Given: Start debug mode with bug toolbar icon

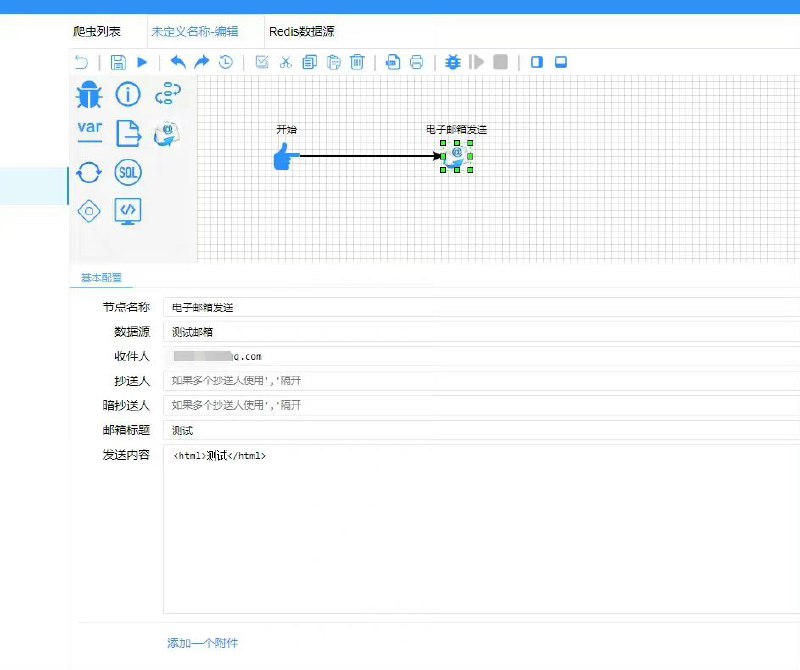Looking at the screenshot, I should tap(453, 62).
